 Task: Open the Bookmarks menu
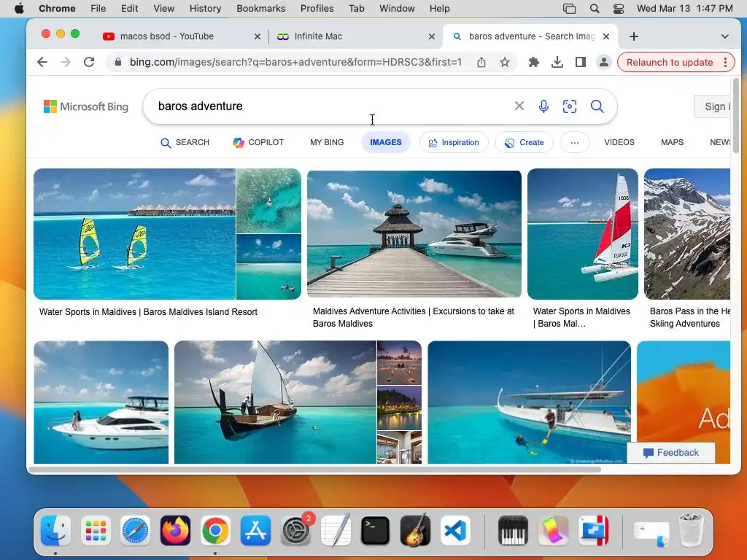(x=260, y=9)
